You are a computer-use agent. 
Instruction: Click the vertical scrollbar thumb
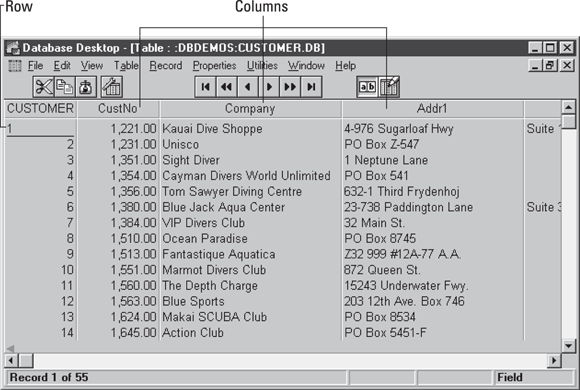(569, 121)
